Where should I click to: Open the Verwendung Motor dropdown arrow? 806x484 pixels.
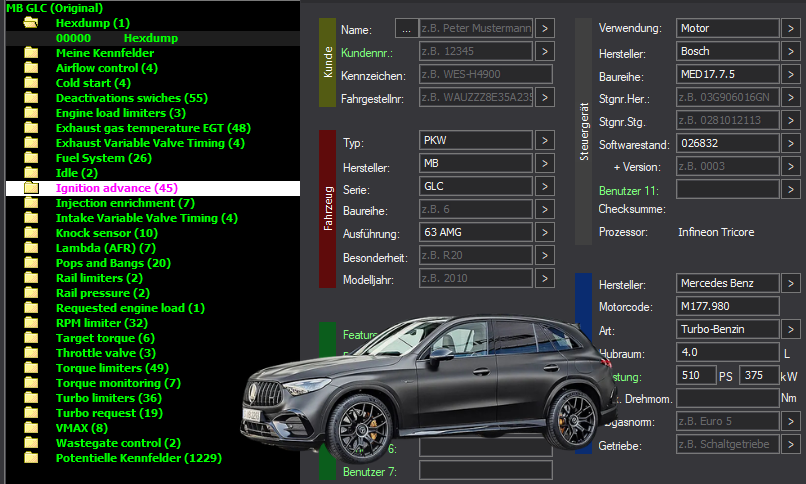pyautogui.click(x=791, y=28)
